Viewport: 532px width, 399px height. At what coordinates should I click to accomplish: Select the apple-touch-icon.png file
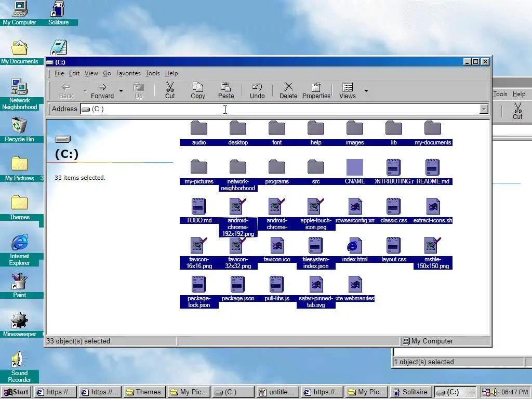click(316, 214)
